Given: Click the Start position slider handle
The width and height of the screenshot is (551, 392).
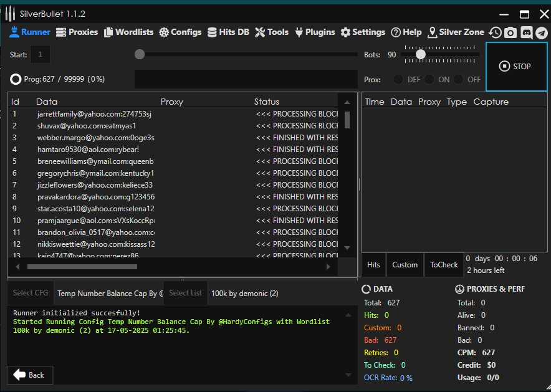Looking at the screenshot, I should tap(140, 54).
